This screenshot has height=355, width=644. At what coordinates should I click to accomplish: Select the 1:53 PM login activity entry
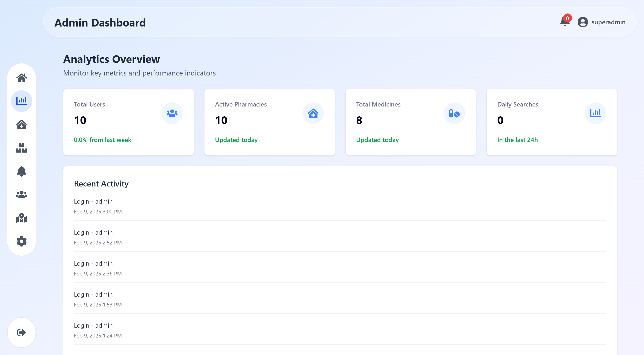tap(98, 299)
